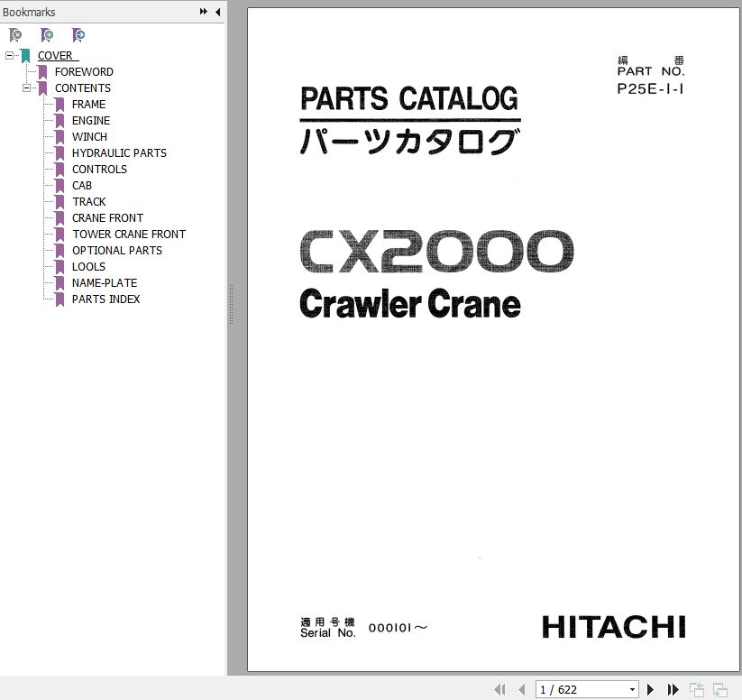Open the NAME-PLATE bookmark
742x700 pixels.
point(105,283)
